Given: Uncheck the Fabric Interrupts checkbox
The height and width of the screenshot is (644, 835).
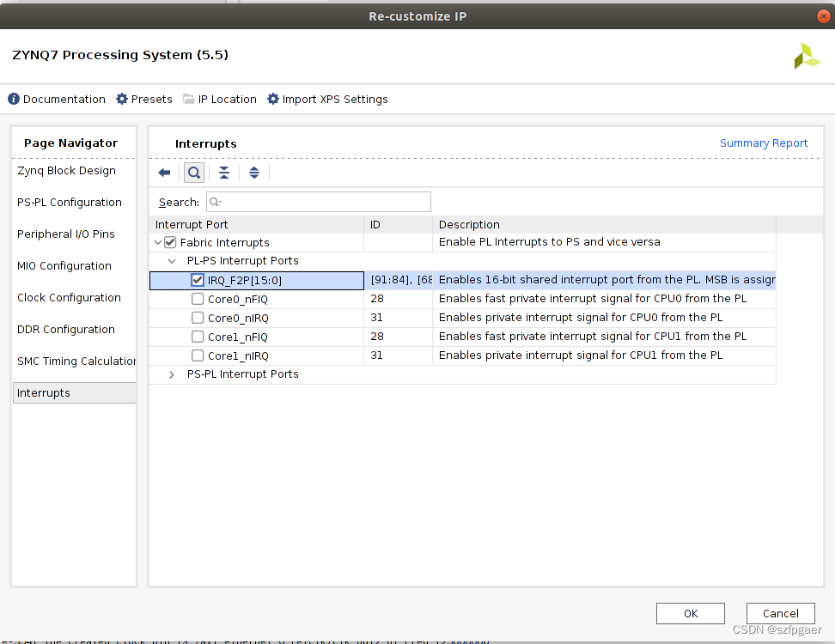Looking at the screenshot, I should point(170,243).
